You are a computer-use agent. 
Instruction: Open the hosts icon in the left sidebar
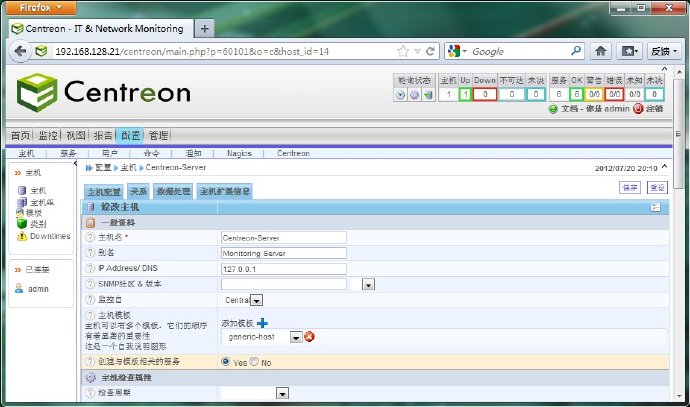pyautogui.click(x=22, y=190)
